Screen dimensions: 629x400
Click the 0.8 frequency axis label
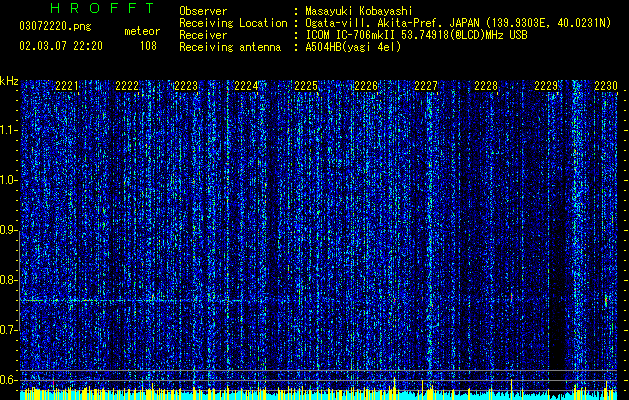(x=9, y=280)
